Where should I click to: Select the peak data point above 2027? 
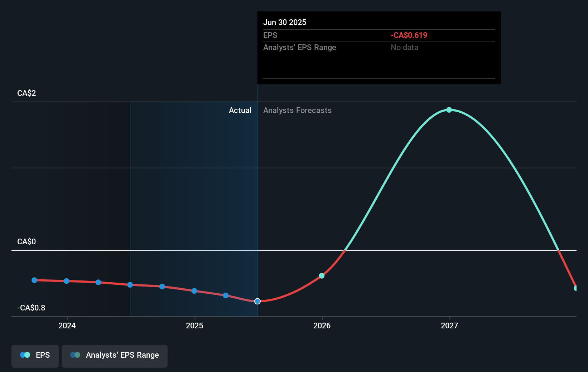[x=449, y=110]
